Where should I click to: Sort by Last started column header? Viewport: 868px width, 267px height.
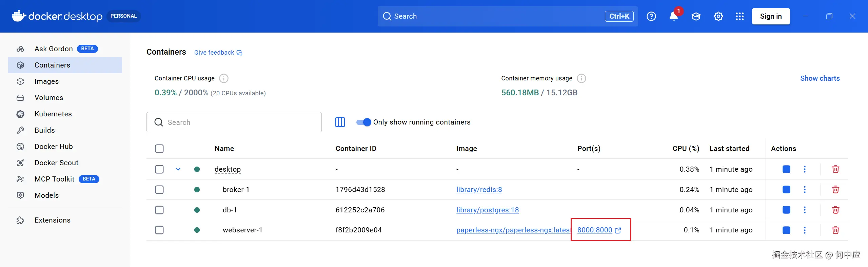pyautogui.click(x=729, y=149)
